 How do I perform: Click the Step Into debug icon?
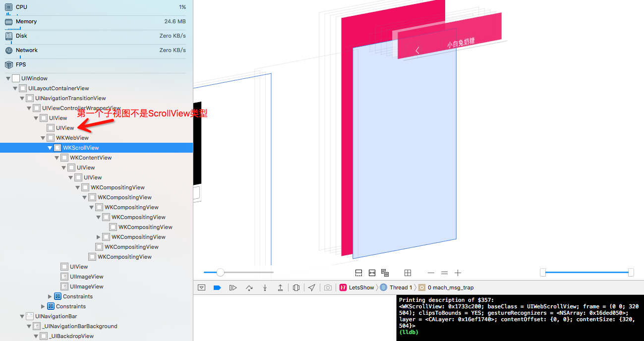[x=265, y=287]
